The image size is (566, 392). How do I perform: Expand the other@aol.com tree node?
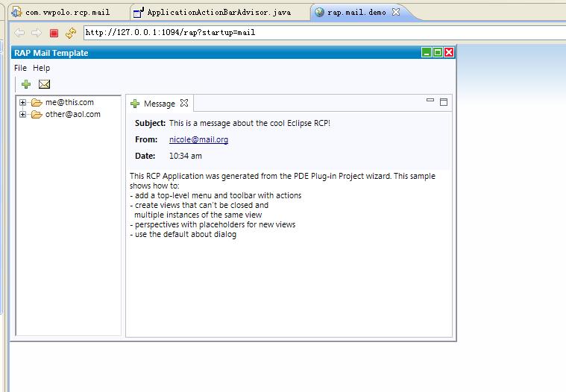click(x=22, y=114)
